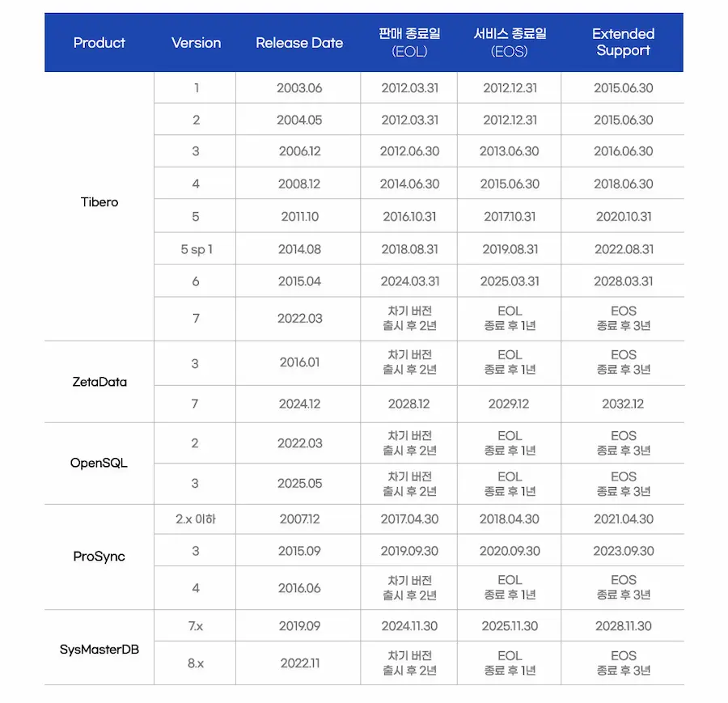Click Extended Support date 2020.10.31 cell
The height and width of the screenshot is (703, 728).
click(623, 217)
